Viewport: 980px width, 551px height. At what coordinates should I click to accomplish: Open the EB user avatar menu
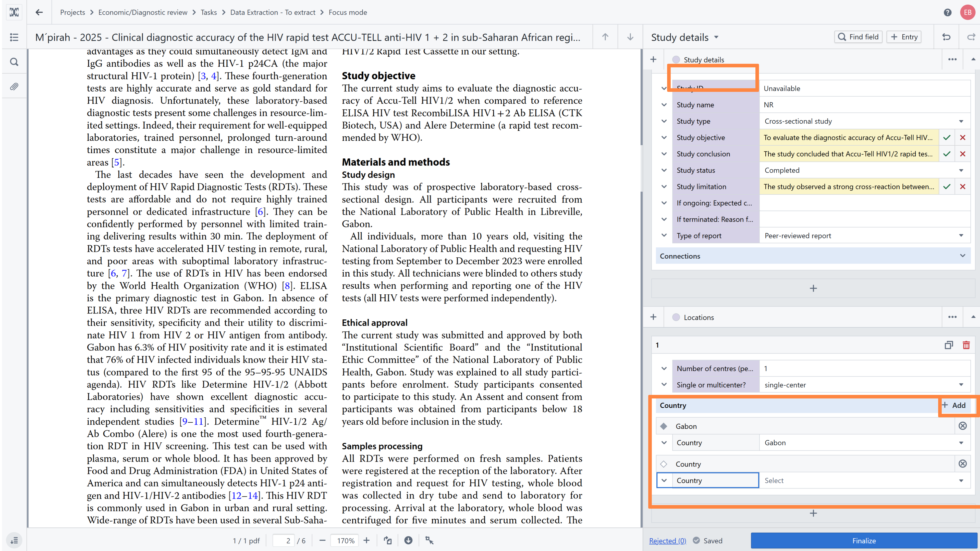[x=967, y=12]
